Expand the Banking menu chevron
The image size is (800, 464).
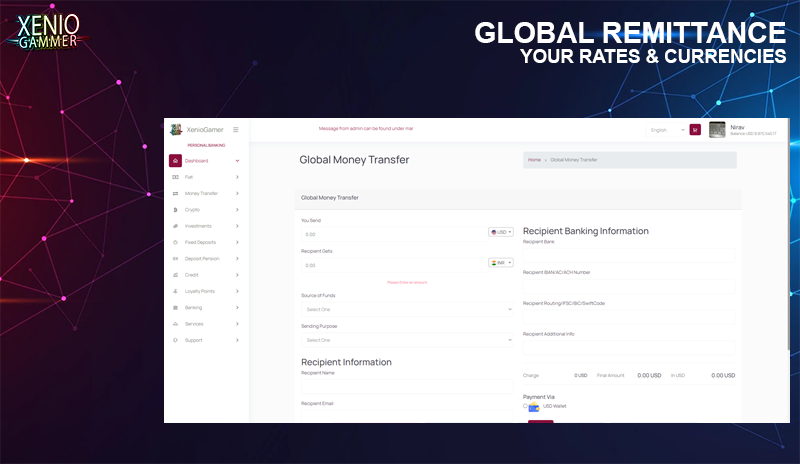coord(237,308)
